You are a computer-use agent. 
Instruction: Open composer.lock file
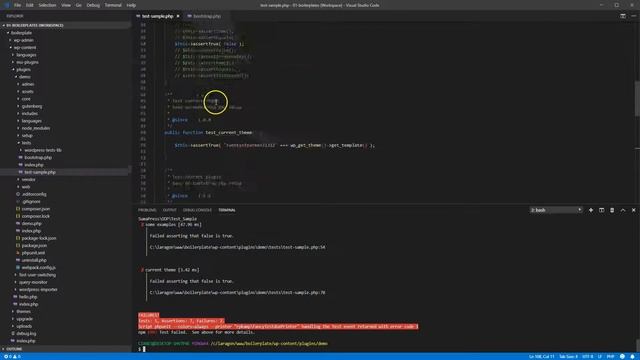pyautogui.click(x=36, y=216)
